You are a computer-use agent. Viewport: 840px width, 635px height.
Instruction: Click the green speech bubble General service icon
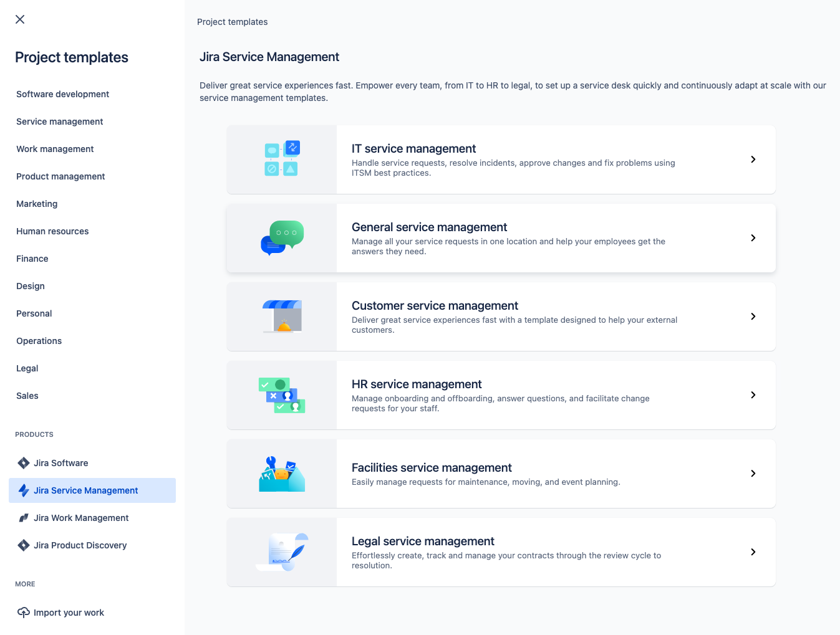281,237
